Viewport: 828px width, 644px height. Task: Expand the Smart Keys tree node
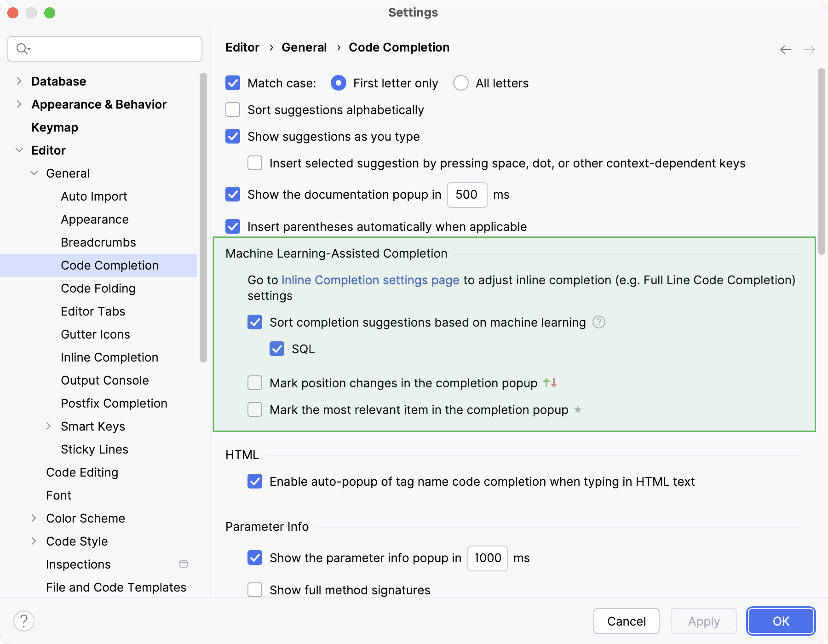pyautogui.click(x=49, y=426)
